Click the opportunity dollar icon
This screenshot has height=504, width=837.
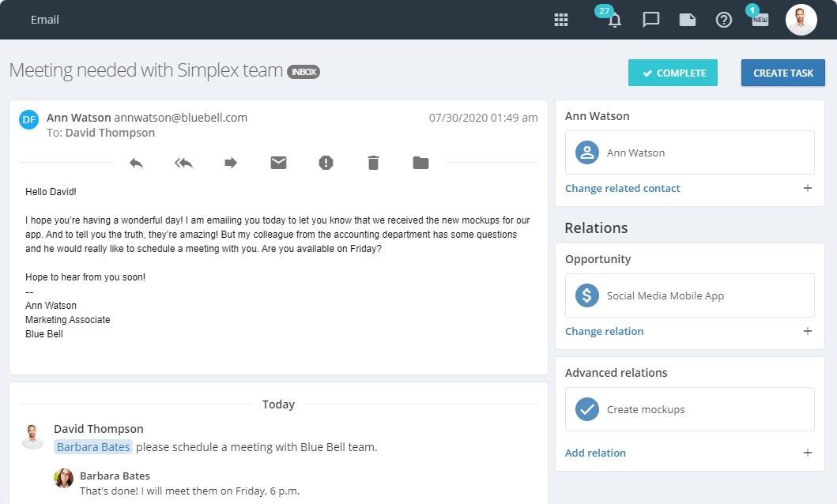(586, 295)
